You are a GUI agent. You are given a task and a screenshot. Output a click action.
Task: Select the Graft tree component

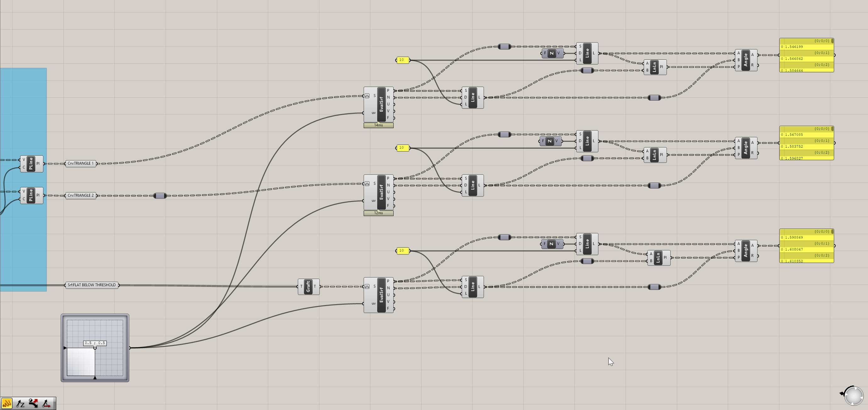[308, 287]
